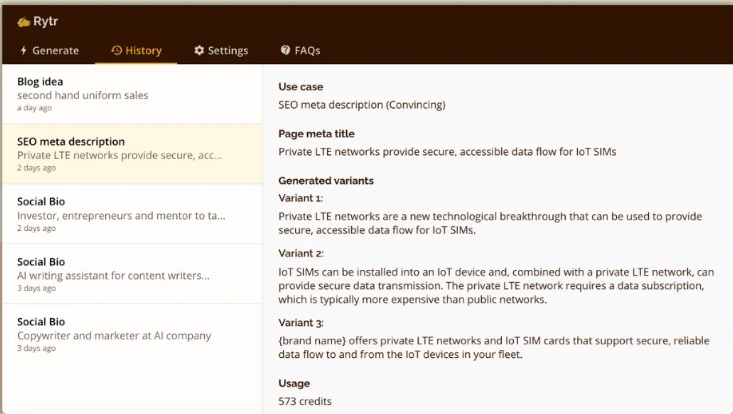
Task: Open the Social Bio entry about Investor, entrepreneurs
Action: 132,214
